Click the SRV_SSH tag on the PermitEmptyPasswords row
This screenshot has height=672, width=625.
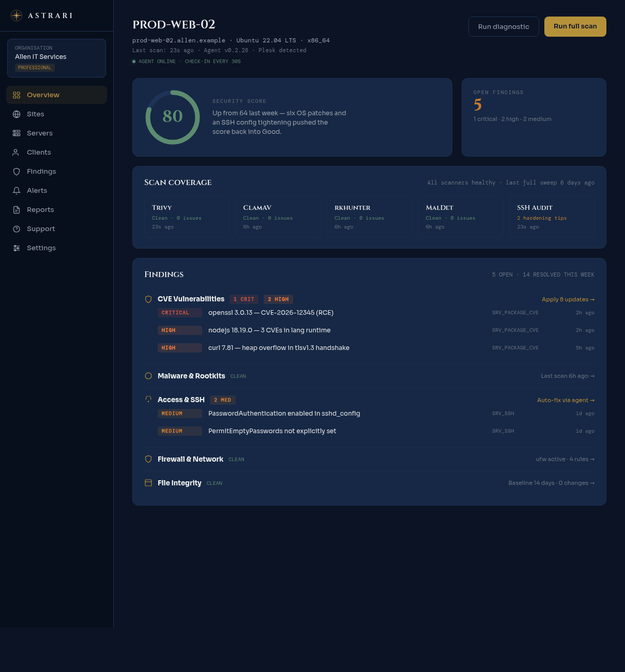[503, 431]
